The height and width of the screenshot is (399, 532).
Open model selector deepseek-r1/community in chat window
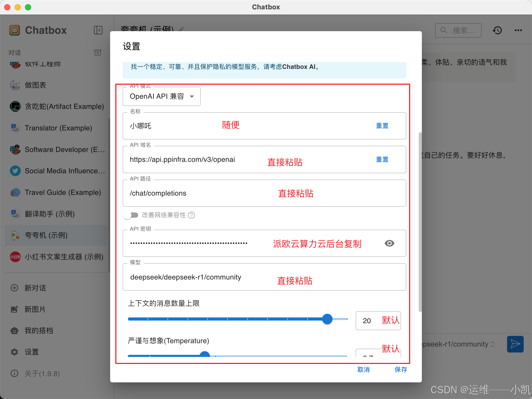458,344
